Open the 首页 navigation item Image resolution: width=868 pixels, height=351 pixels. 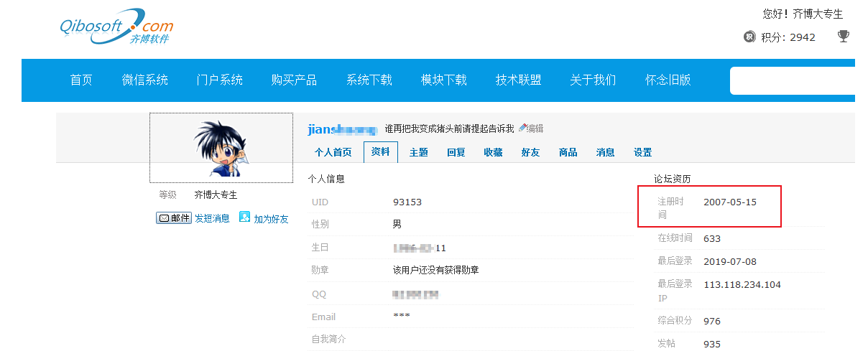[81, 80]
